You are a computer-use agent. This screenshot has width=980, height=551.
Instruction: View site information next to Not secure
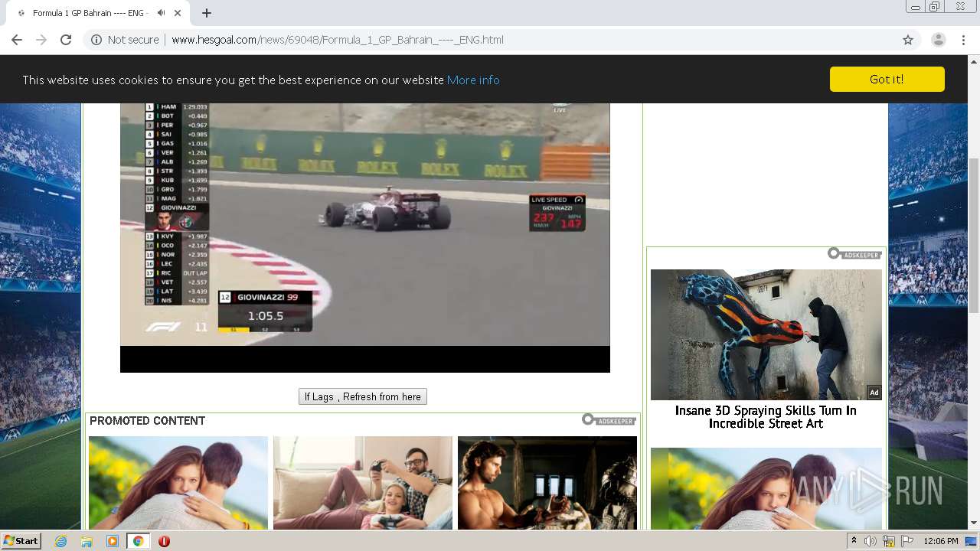click(96, 40)
